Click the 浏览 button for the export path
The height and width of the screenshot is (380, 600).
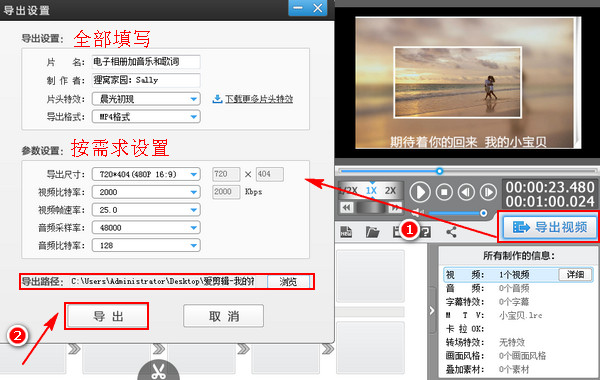pyautogui.click(x=288, y=282)
